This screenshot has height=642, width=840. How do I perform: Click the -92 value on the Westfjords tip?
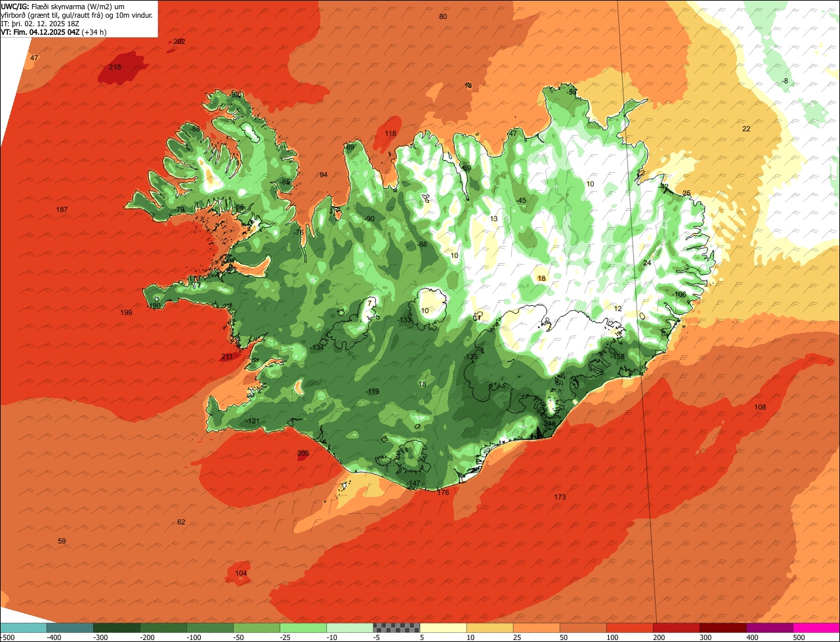pos(235,94)
